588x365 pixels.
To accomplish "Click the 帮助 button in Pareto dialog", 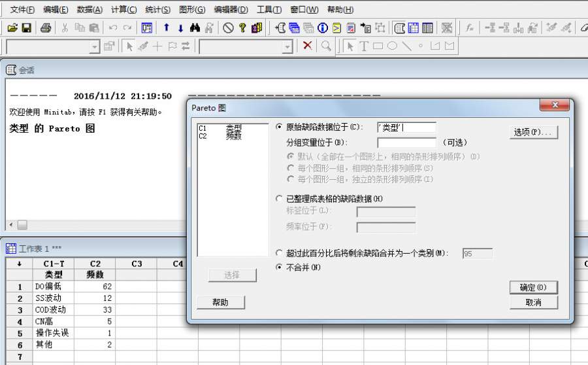I will click(x=221, y=302).
